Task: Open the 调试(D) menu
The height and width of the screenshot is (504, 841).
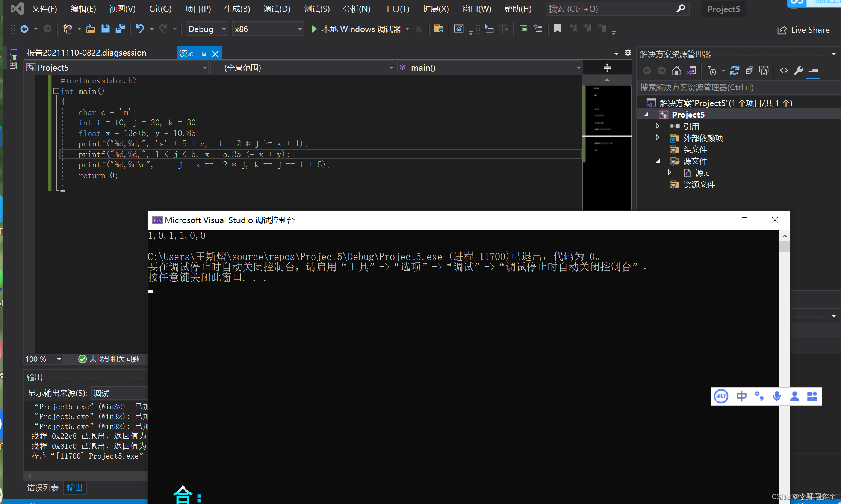Action: [277, 9]
